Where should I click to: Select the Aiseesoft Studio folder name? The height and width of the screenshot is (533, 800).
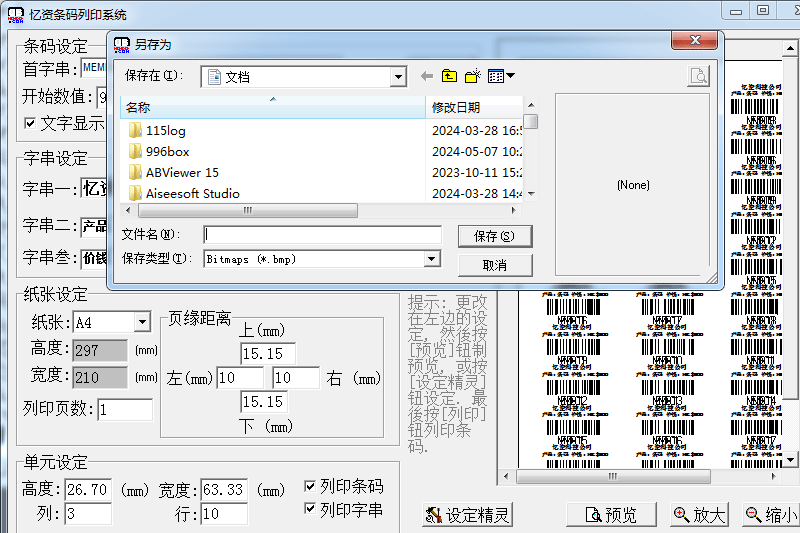[x=192, y=193]
